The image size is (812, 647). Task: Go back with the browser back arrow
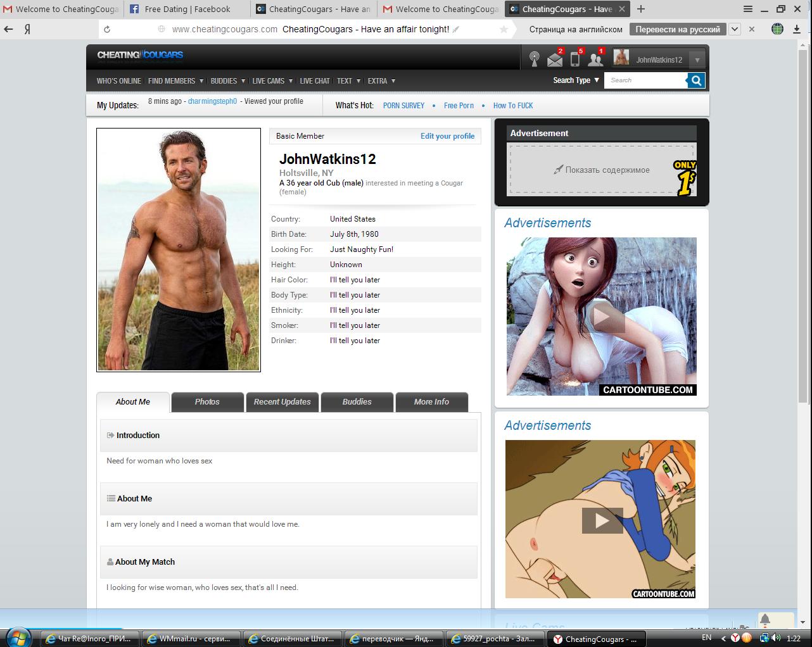[x=8, y=29]
